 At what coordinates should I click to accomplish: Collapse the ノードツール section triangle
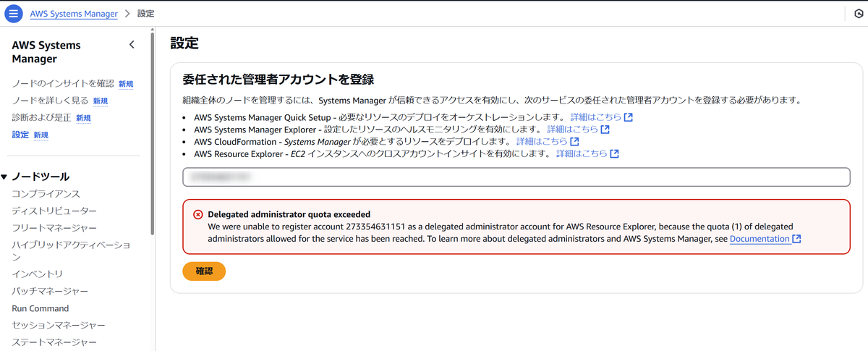click(x=4, y=177)
